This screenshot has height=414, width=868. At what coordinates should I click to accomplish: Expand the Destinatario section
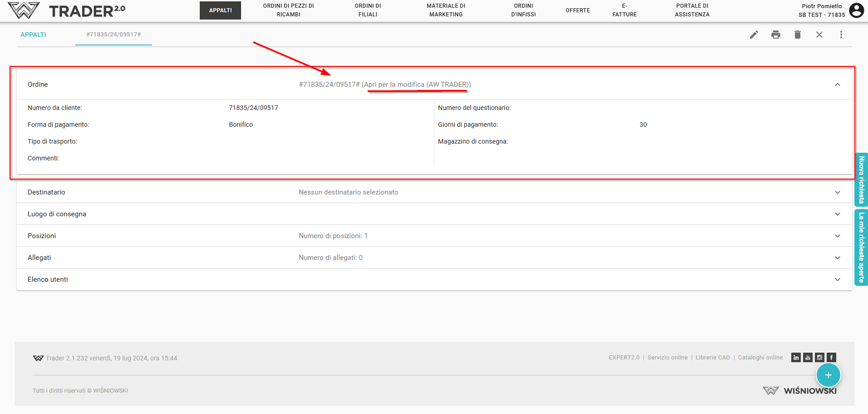point(837,192)
